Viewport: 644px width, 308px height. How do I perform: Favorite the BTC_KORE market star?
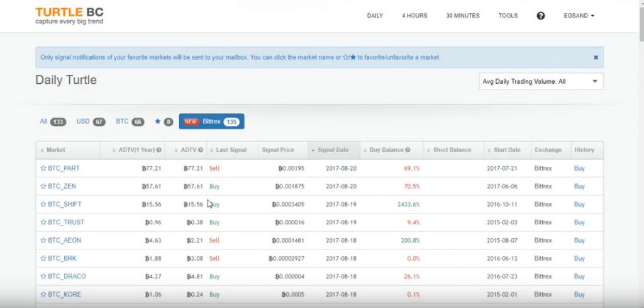(43, 294)
